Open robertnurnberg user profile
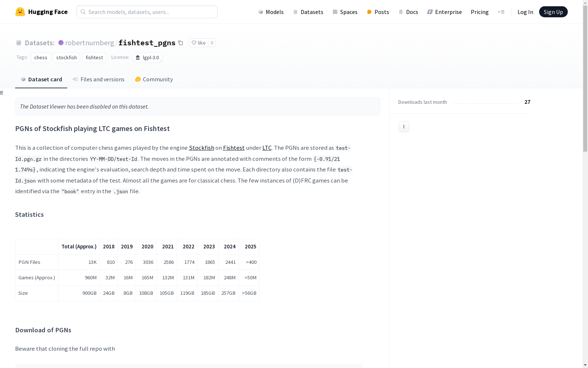This screenshot has height=368, width=588. pos(90,43)
